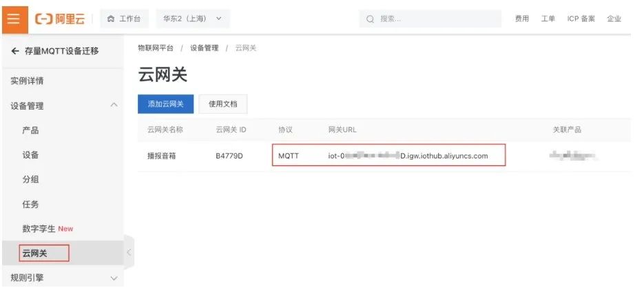The image size is (644, 299).
Task: Focus the 搜索 search field
Action: pyautogui.click(x=430, y=19)
